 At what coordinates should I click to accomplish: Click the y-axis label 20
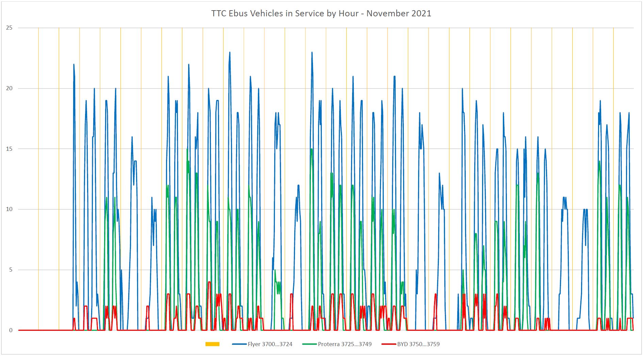(9, 88)
